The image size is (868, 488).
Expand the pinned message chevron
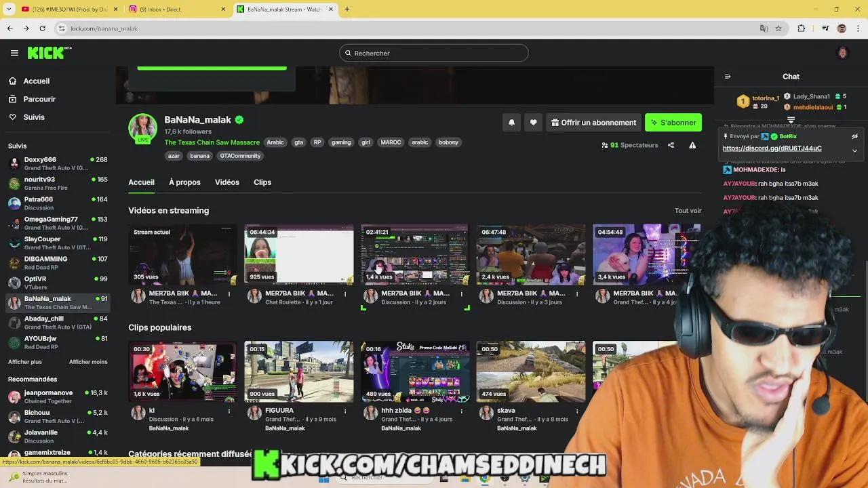point(854,150)
